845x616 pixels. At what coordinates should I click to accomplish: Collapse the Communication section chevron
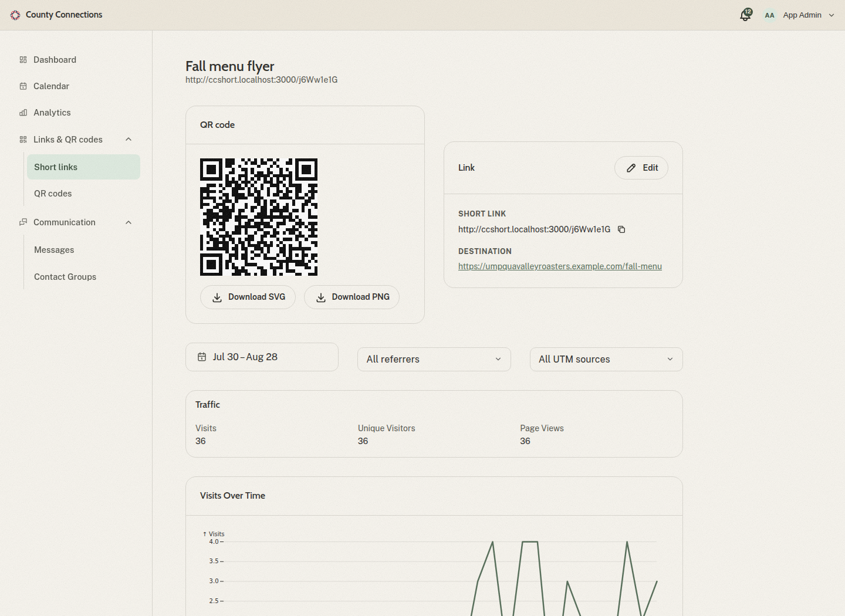tap(129, 222)
